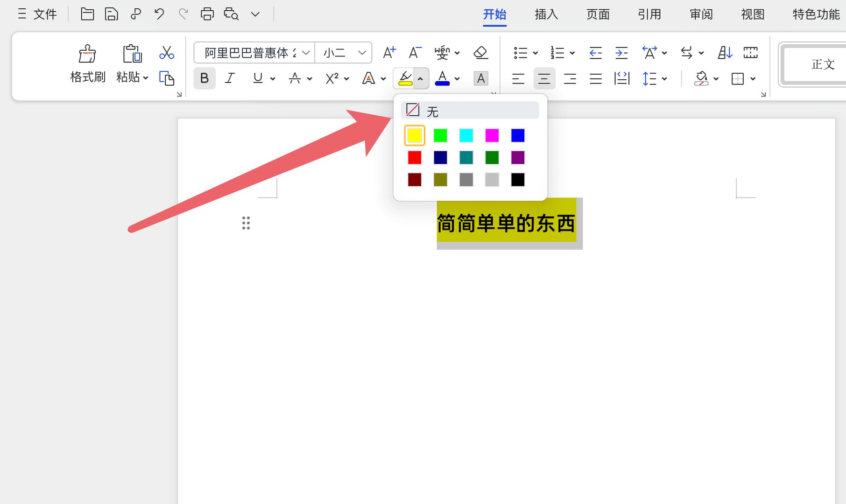The width and height of the screenshot is (846, 504).
Task: Click the eraser Clear Formatting icon
Action: [480, 53]
